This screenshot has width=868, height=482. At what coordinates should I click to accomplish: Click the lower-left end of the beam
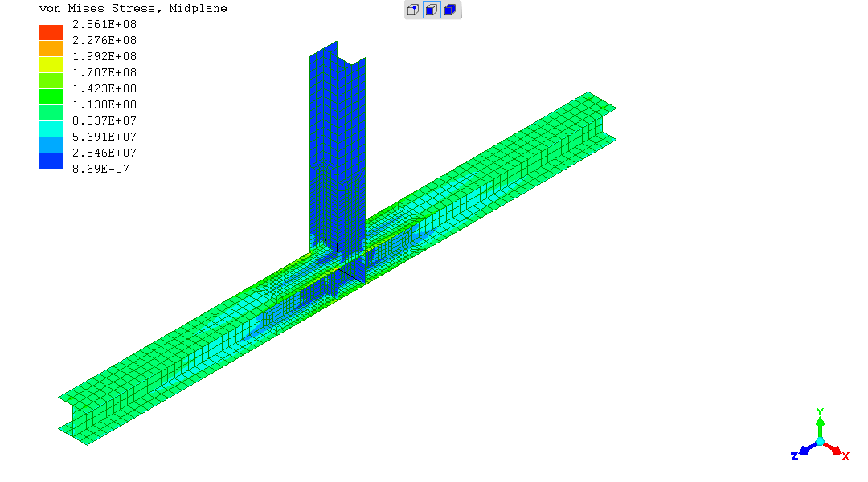tap(80, 416)
